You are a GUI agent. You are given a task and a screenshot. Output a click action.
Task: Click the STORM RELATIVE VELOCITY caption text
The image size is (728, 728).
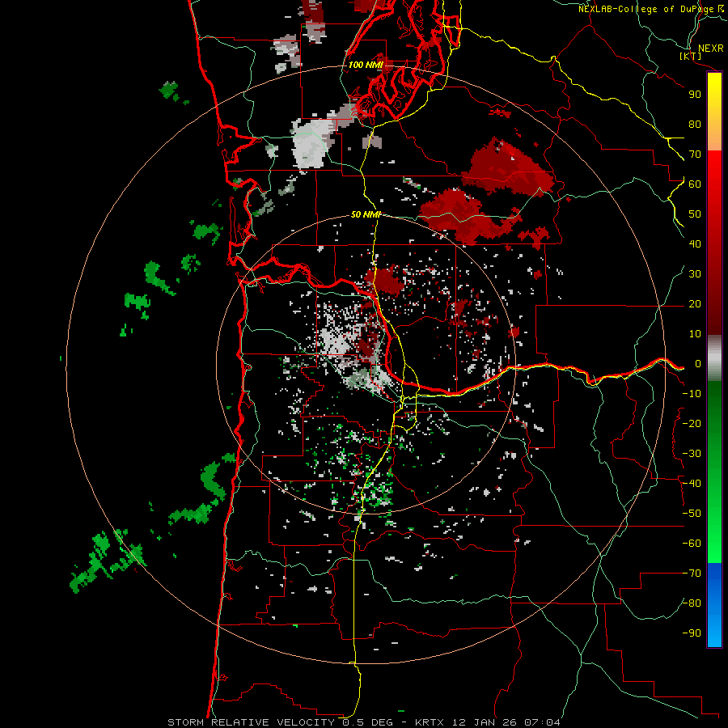coord(251,722)
